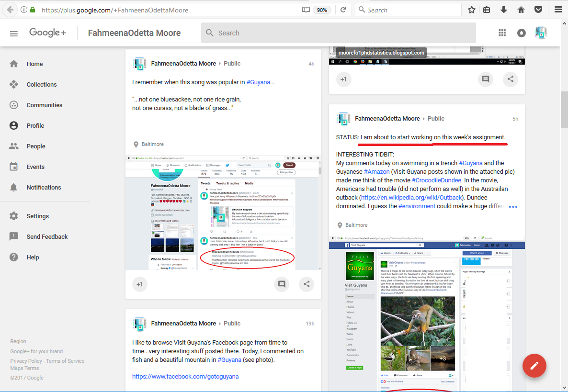This screenshot has height=392, width=568.
Task: Click the 19h timestamp on Visit Guyana post
Action: coord(310,324)
